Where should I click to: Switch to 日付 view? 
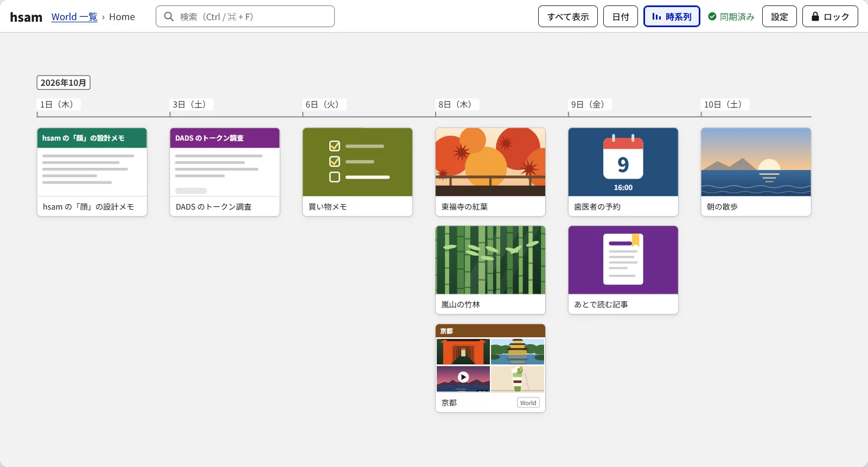pyautogui.click(x=621, y=16)
